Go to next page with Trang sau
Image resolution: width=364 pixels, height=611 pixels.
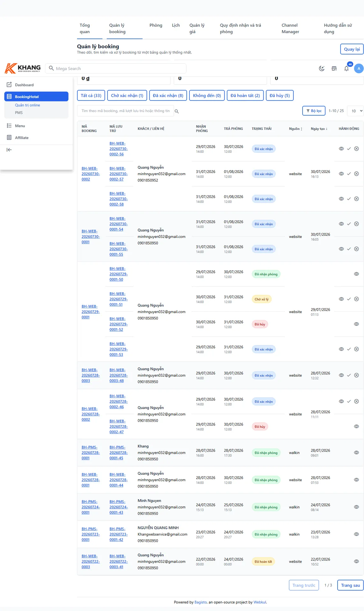350,585
